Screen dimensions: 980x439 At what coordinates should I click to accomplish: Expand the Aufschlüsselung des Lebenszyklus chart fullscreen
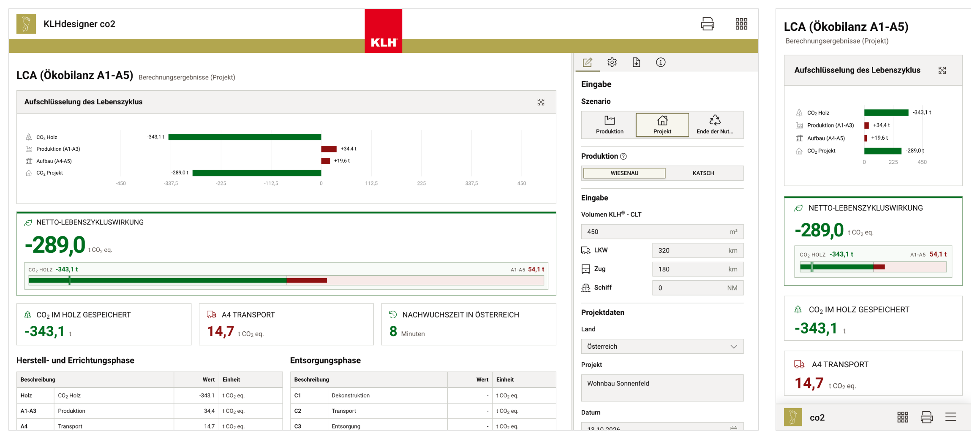click(541, 102)
